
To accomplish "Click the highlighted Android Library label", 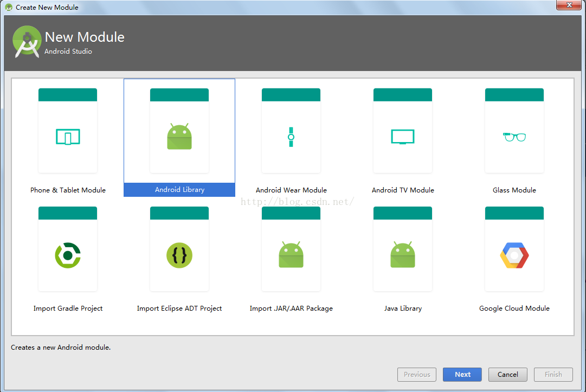I will pos(179,190).
